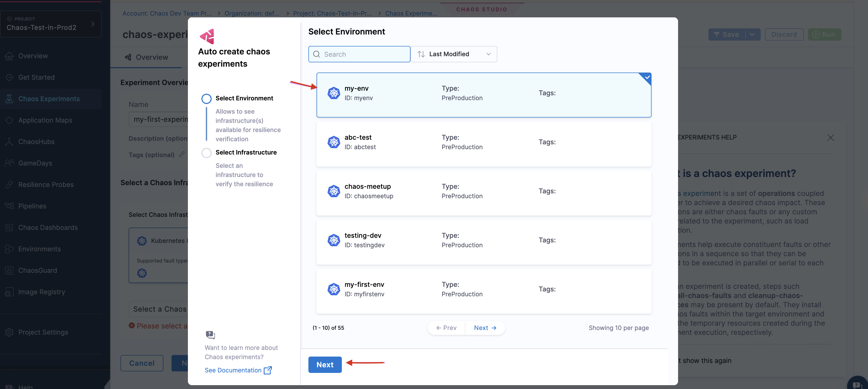Click the Get Started icon in sidebar
The image size is (868, 389).
coord(9,77)
